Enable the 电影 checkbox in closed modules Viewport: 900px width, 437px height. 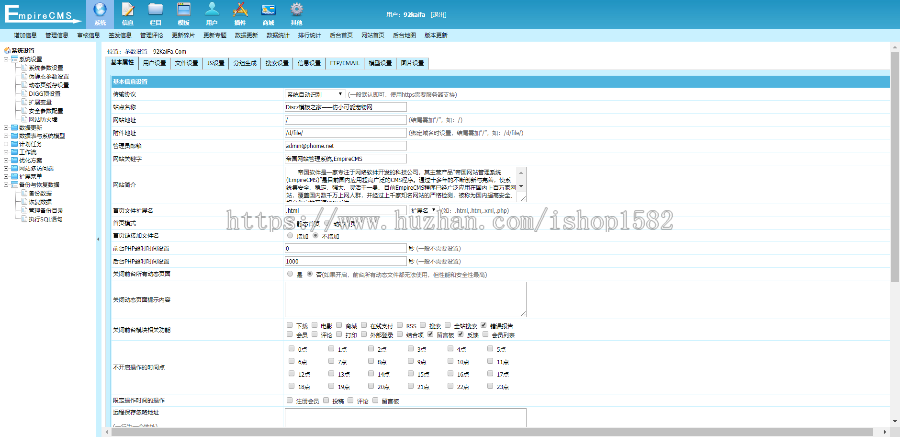click(315, 325)
